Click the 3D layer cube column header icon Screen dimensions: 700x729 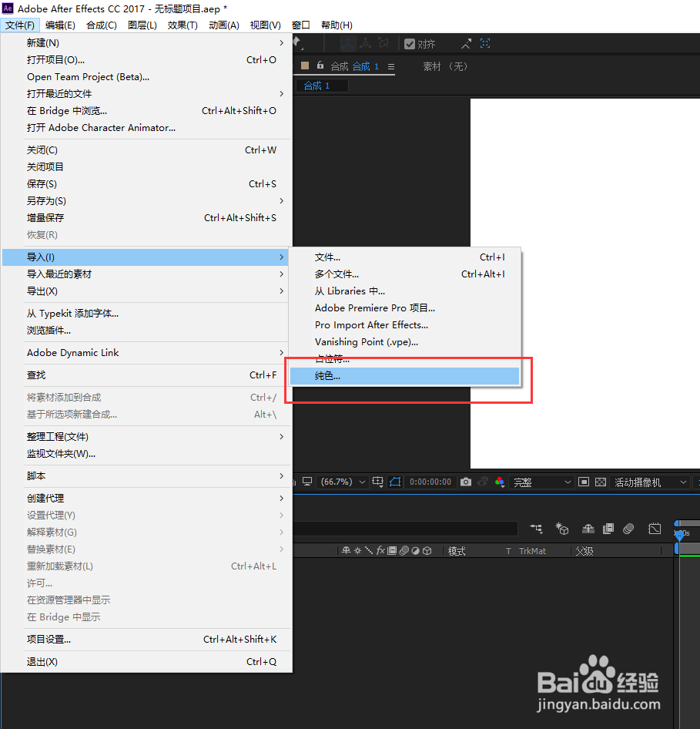click(427, 550)
